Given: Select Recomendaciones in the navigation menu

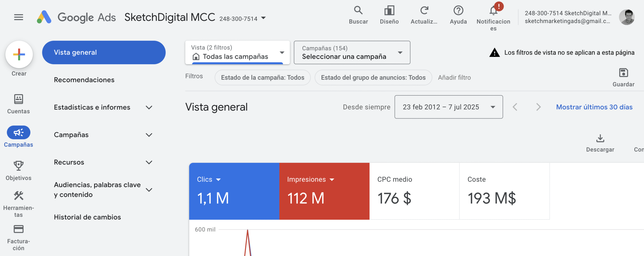Looking at the screenshot, I should 84,80.
